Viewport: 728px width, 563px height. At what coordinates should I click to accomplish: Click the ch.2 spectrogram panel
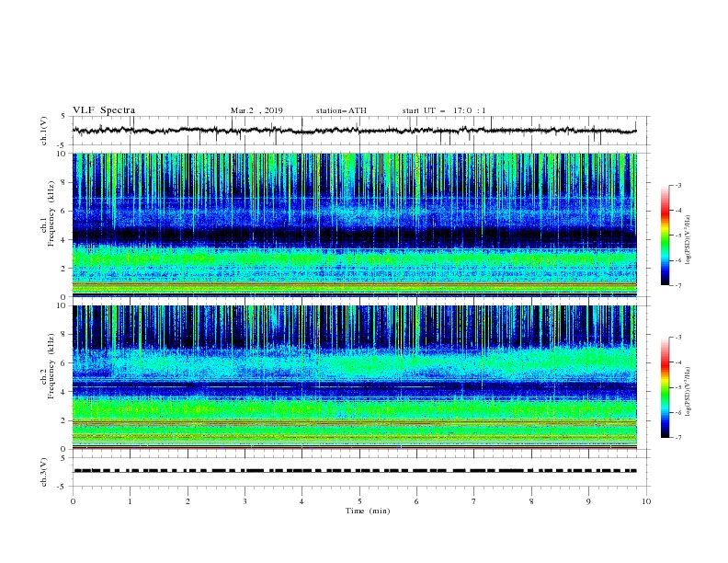(x=355, y=377)
